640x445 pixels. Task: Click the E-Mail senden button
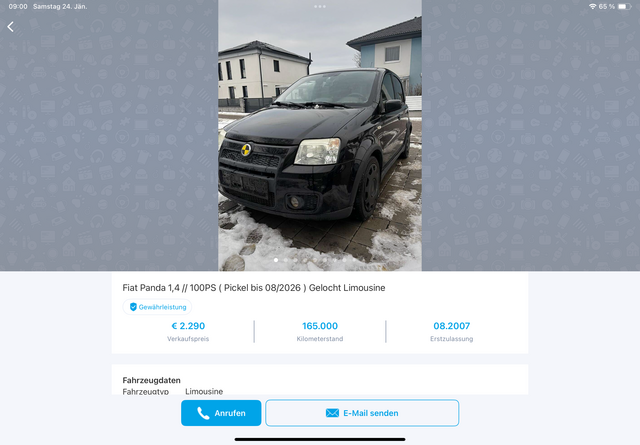[362, 413]
